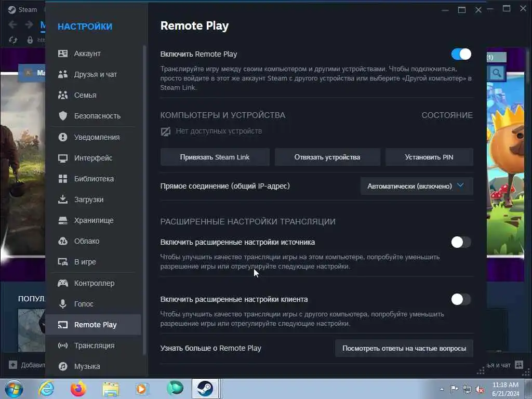Open the Контроллер settings section

pyautogui.click(x=94, y=283)
